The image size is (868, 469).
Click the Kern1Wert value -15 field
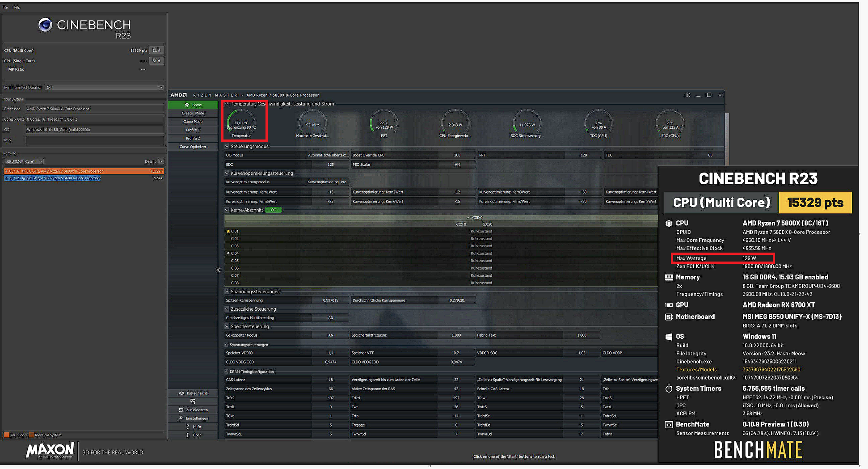[x=331, y=192]
